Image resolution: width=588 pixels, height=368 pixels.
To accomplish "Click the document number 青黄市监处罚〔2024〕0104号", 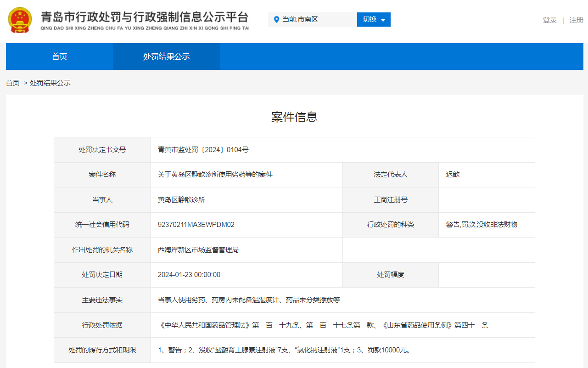I will 203,150.
